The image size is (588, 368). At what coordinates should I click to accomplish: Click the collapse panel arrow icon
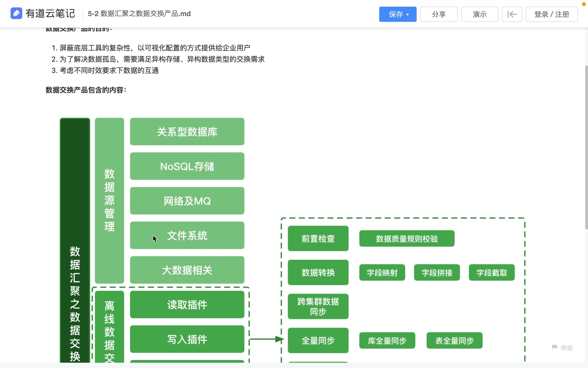pos(512,14)
